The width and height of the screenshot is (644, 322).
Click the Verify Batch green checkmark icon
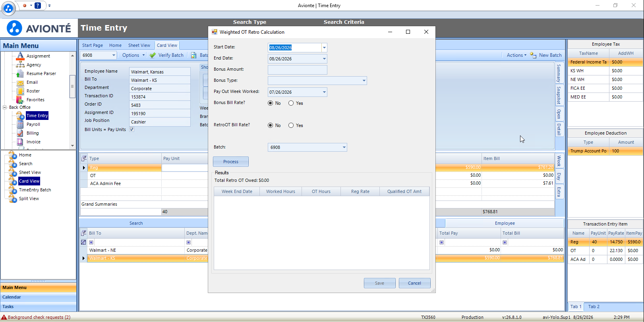point(153,55)
